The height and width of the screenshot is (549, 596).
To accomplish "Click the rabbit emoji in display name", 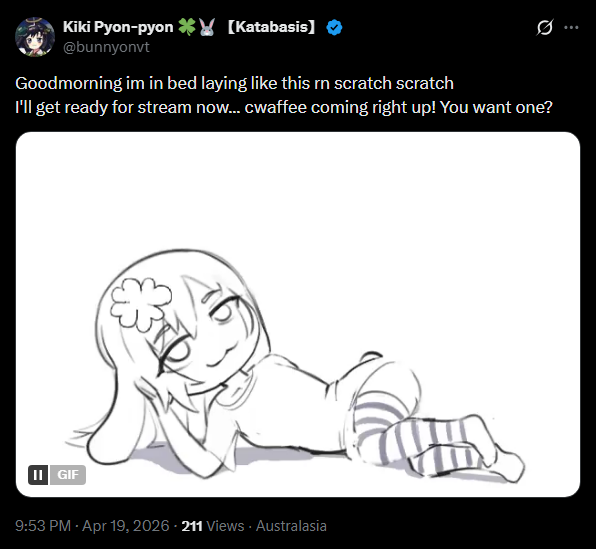I will tap(207, 27).
